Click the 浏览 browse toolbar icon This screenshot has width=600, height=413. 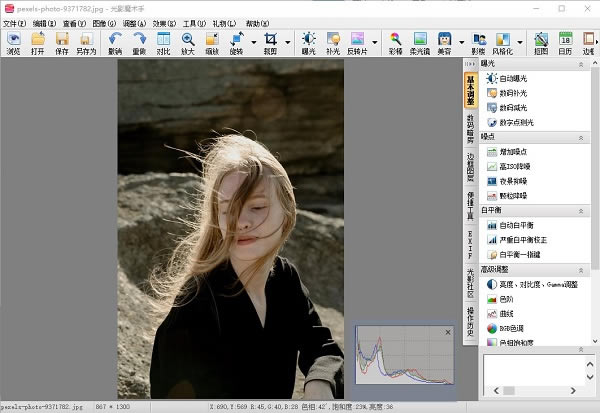(13, 43)
